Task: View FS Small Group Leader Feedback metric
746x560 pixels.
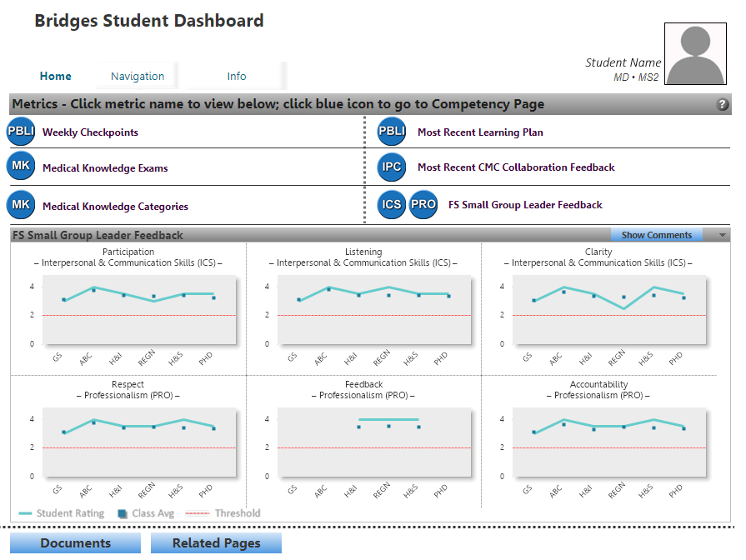Action: tap(525, 205)
